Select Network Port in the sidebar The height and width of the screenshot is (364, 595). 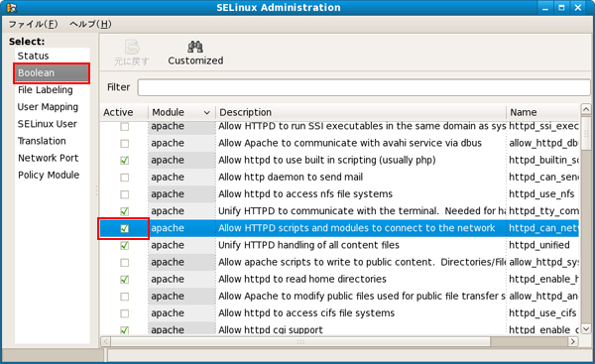click(x=49, y=158)
